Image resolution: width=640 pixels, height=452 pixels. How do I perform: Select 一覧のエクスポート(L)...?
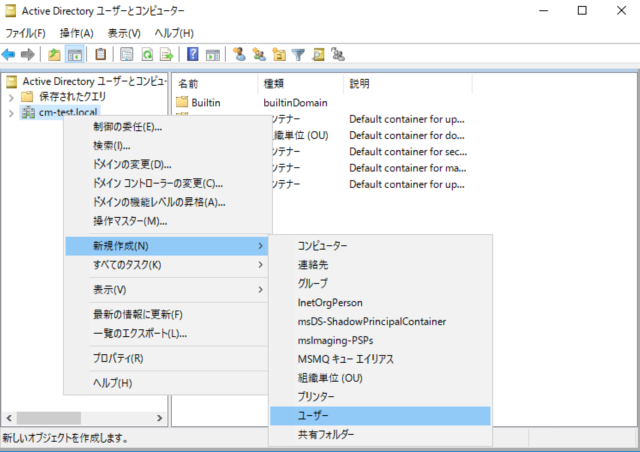(167, 334)
